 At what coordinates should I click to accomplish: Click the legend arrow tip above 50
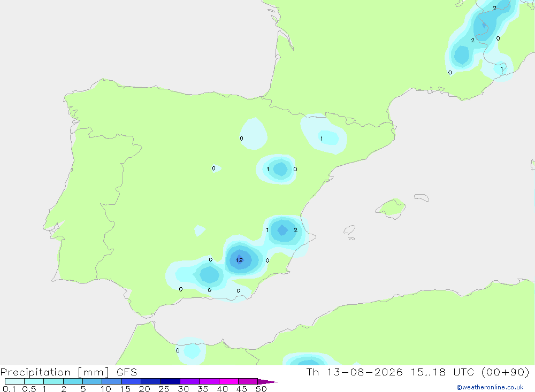267,382
